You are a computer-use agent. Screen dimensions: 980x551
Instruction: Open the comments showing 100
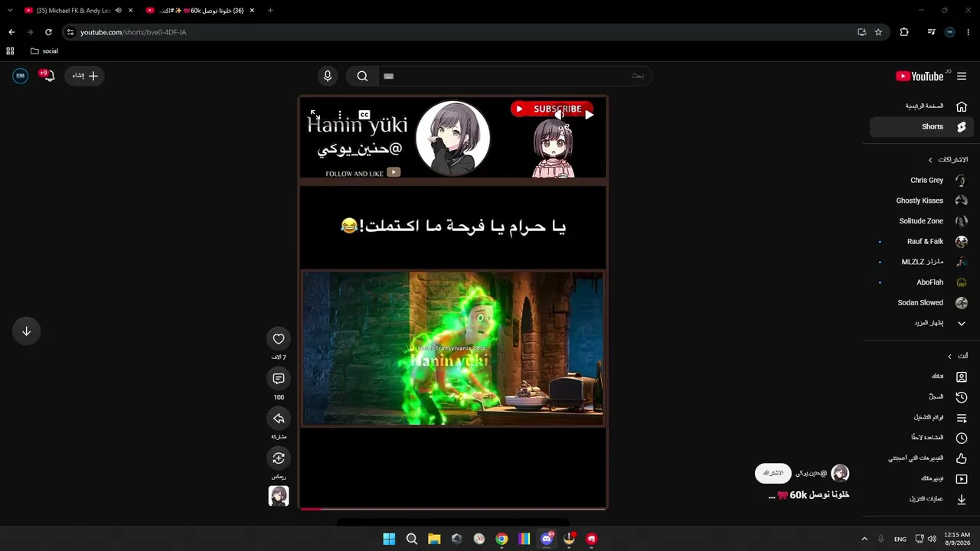tap(279, 379)
